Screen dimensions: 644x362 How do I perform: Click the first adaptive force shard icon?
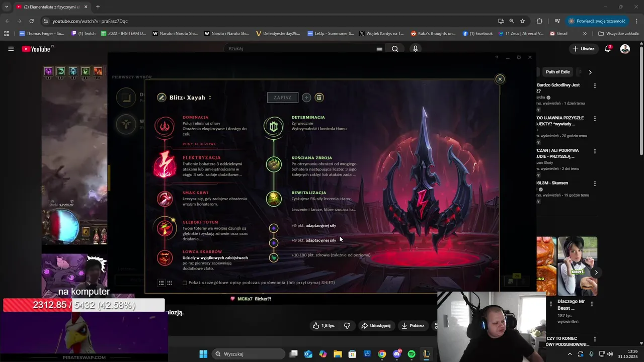274,228
